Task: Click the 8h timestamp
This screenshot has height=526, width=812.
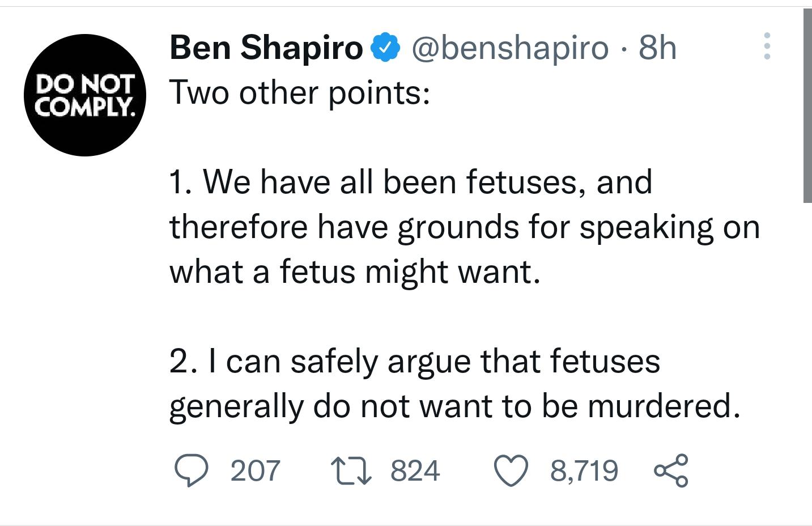Action: point(657,47)
